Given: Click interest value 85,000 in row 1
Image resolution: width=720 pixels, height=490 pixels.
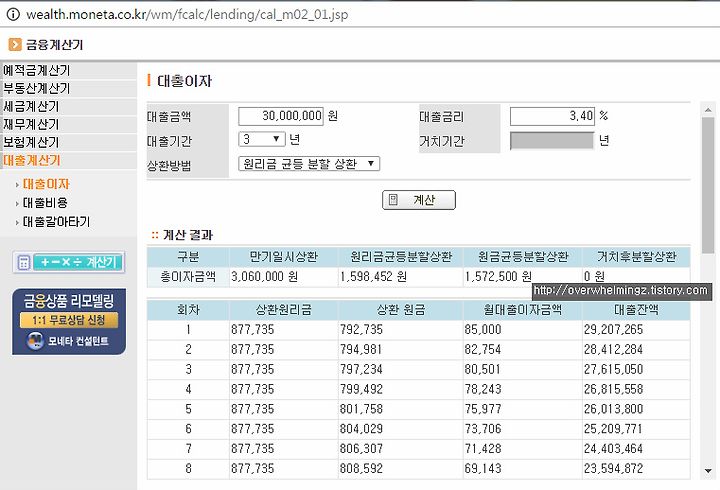Looking at the screenshot, I should pyautogui.click(x=483, y=330).
